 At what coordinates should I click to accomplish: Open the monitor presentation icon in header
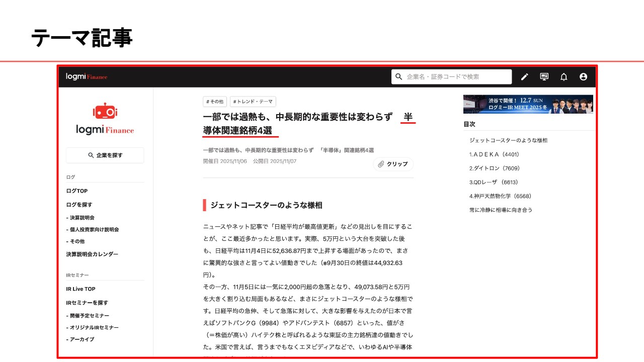(x=544, y=77)
